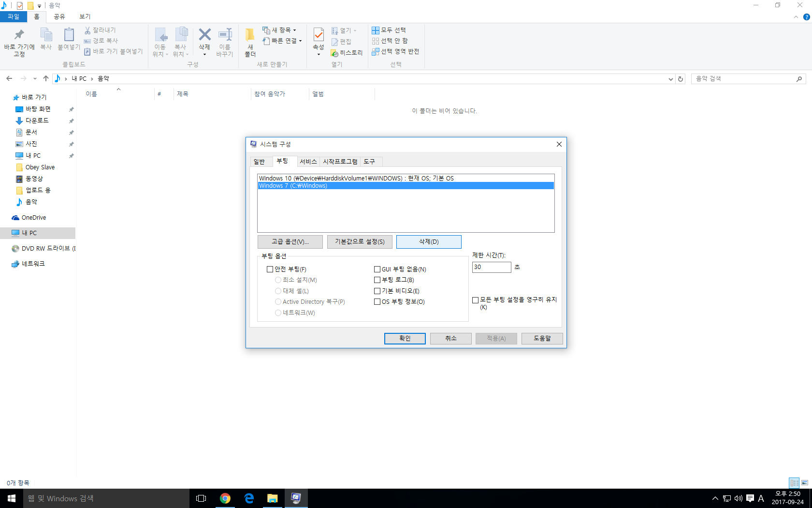Enable 기본 비디오 checkbox
The width and height of the screenshot is (812, 508).
[x=377, y=291]
